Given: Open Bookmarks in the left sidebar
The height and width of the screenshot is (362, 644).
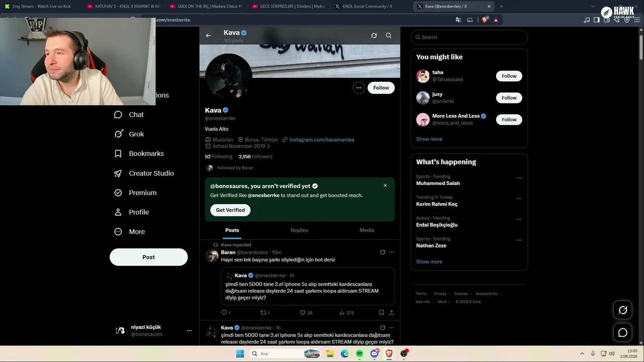Looking at the screenshot, I should coord(139,154).
